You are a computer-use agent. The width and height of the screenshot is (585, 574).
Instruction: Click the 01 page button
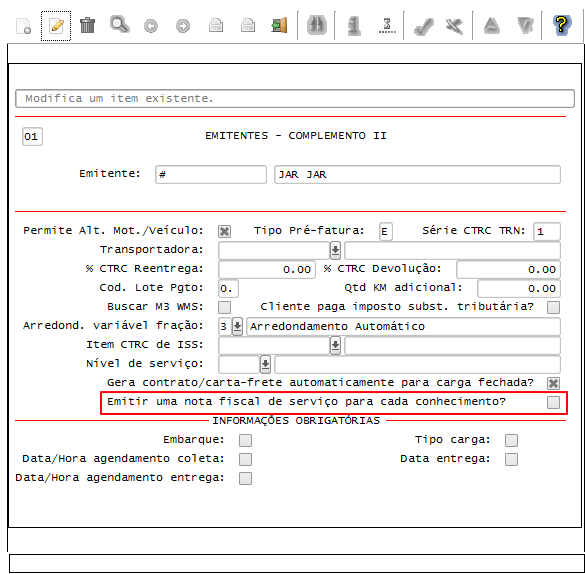click(32, 137)
